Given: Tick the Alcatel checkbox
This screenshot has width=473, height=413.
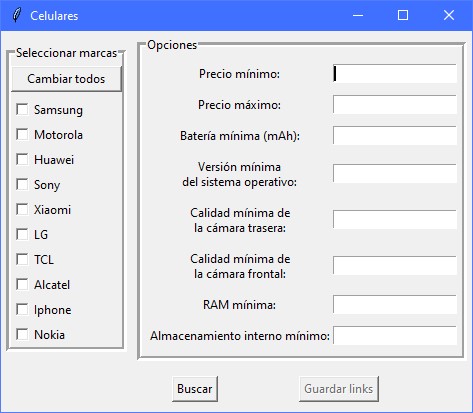Looking at the screenshot, I should (22, 284).
